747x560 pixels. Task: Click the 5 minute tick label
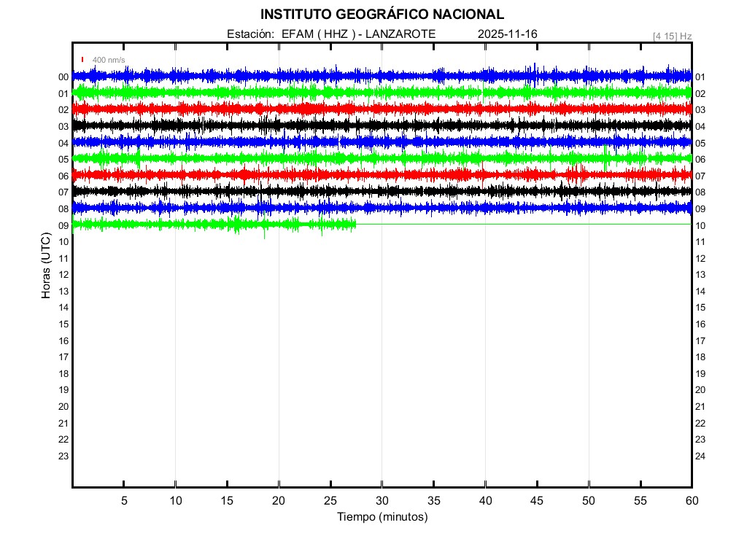click(124, 501)
